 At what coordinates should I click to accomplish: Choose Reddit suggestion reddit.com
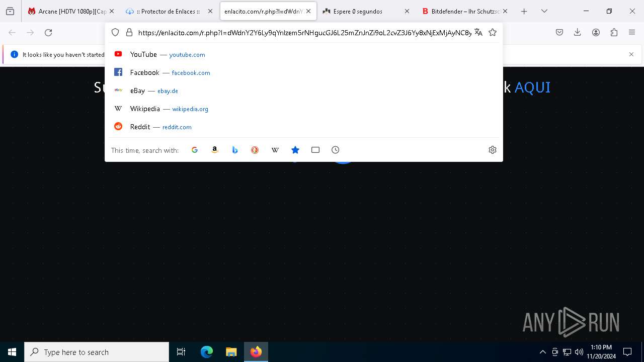304,127
